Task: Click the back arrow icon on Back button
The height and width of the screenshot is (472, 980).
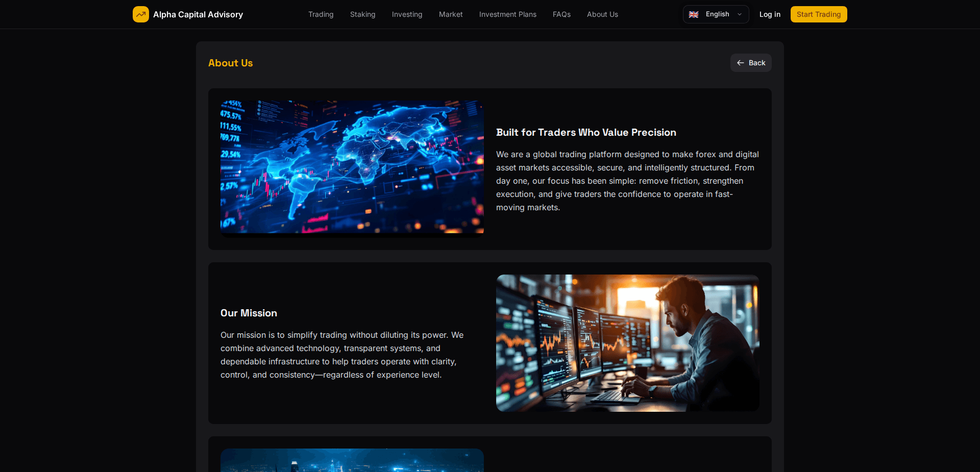Action: 741,63
